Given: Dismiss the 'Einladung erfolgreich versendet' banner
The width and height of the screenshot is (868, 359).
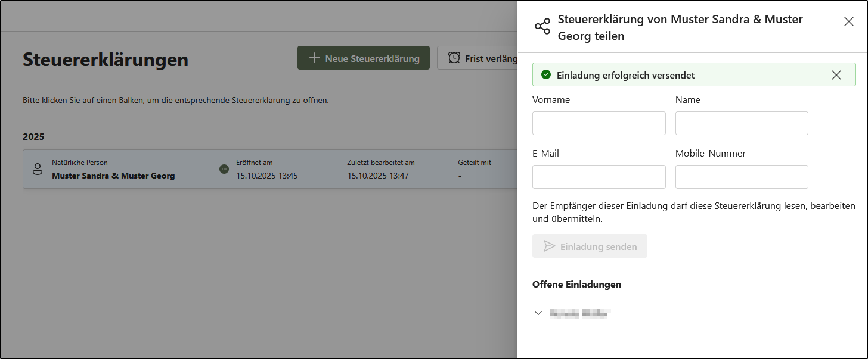Looking at the screenshot, I should (x=836, y=75).
